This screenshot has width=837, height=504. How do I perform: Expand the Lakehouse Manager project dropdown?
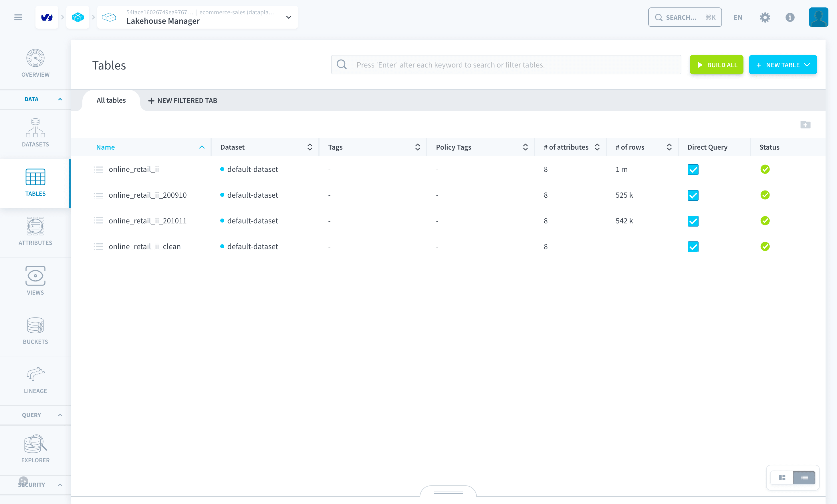[x=289, y=17]
